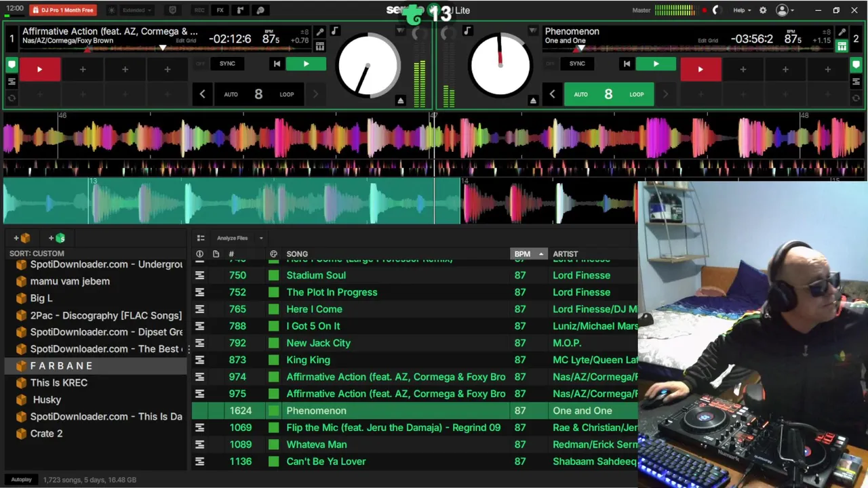Click the microphone/edit icon on deck 2
868x488 pixels.
[x=842, y=32]
